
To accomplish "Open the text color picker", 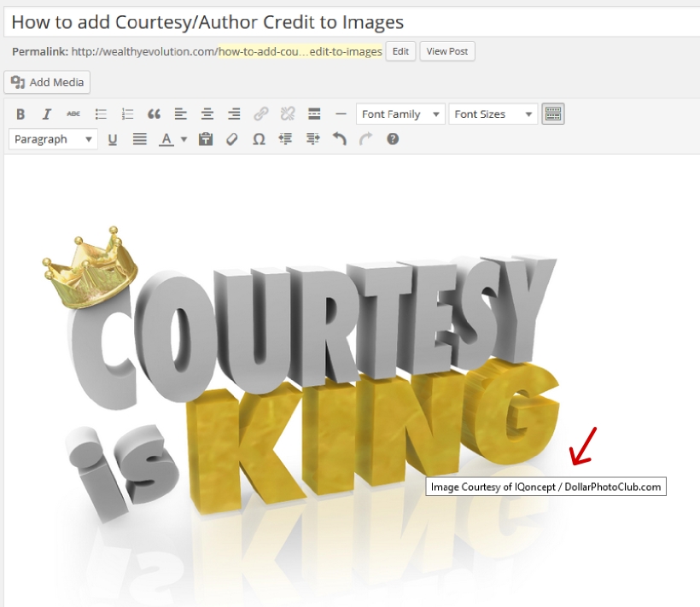I will click(x=180, y=138).
